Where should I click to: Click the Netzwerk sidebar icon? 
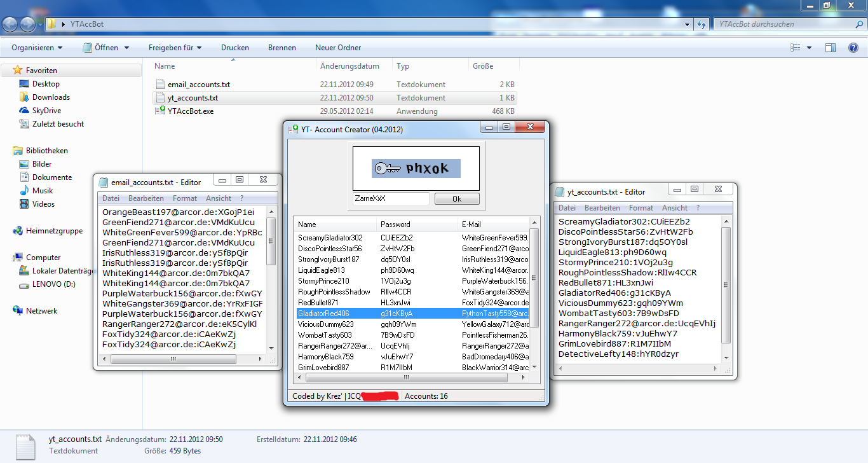click(18, 311)
